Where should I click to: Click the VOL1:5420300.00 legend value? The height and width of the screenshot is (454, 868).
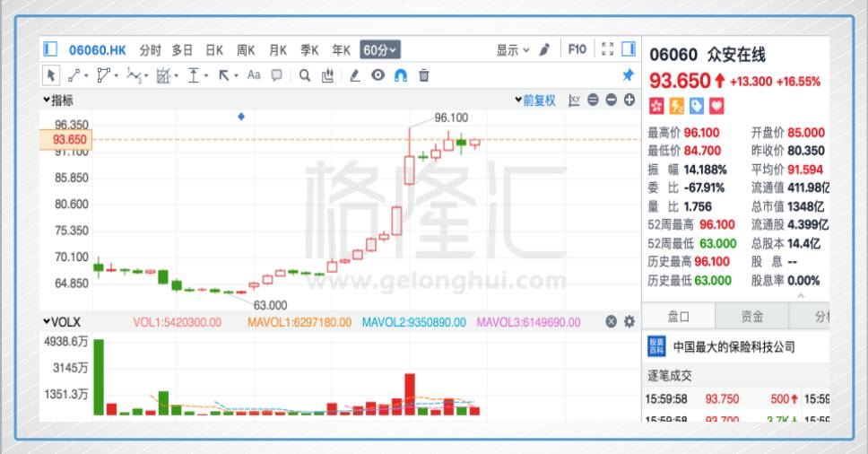178,322
